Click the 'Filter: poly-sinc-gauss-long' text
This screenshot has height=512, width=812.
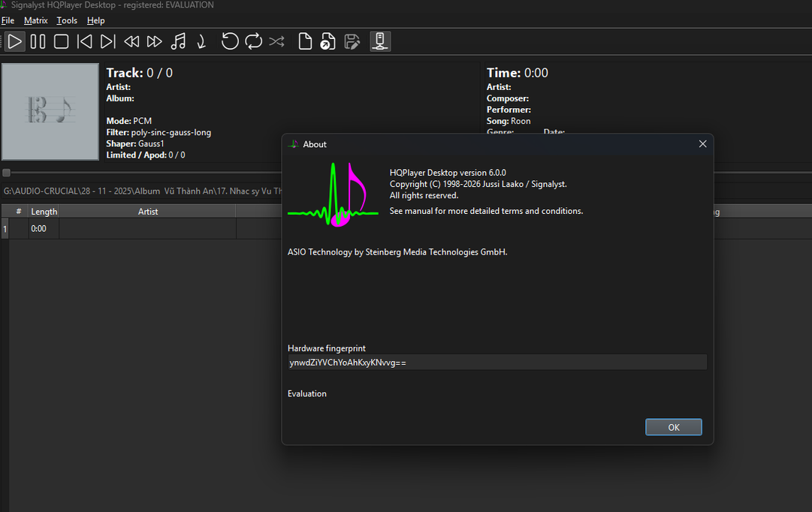click(158, 133)
